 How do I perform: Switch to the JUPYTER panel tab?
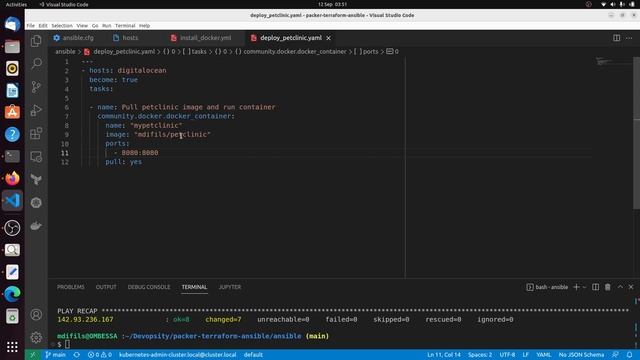(x=230, y=287)
